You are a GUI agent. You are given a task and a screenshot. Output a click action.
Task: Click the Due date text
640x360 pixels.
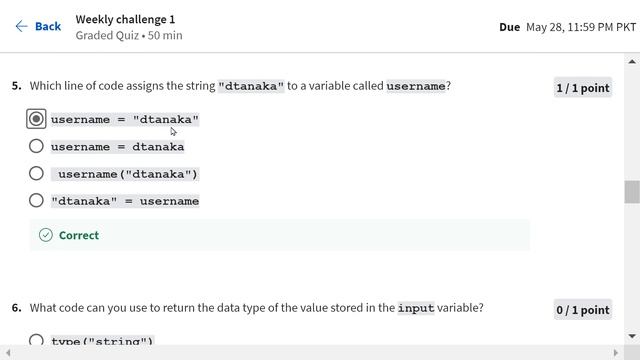click(x=567, y=27)
